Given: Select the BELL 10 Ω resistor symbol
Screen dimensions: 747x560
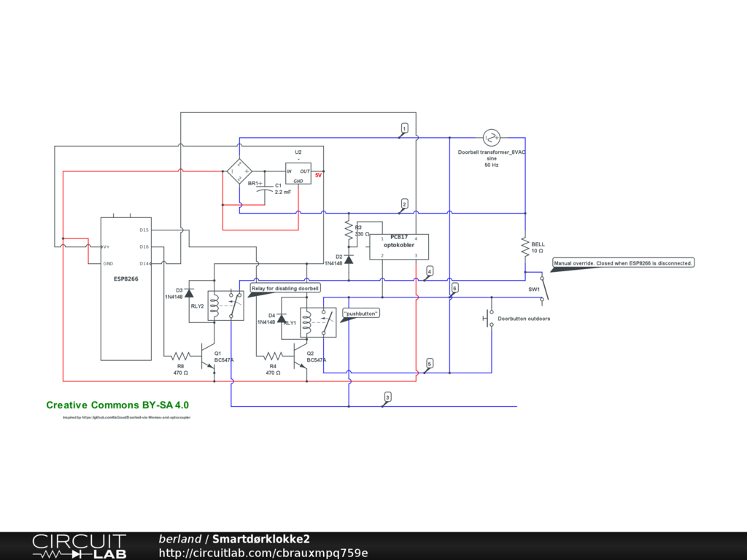Looking at the screenshot, I should click(525, 247).
